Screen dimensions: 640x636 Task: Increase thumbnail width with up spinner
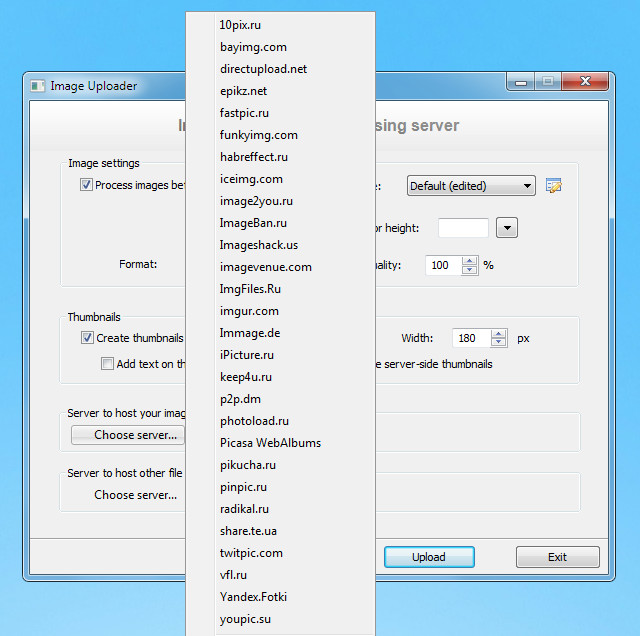pos(499,334)
